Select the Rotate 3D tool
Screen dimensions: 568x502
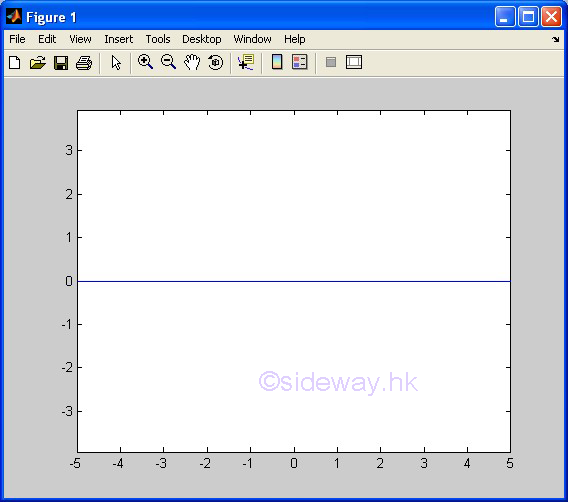[216, 62]
